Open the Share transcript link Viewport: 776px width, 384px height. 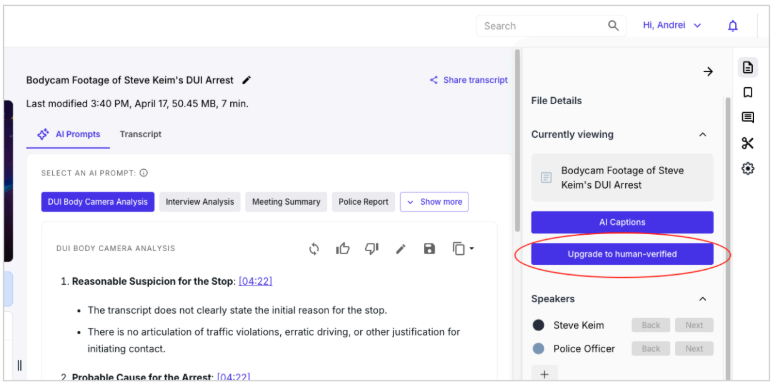[469, 80]
